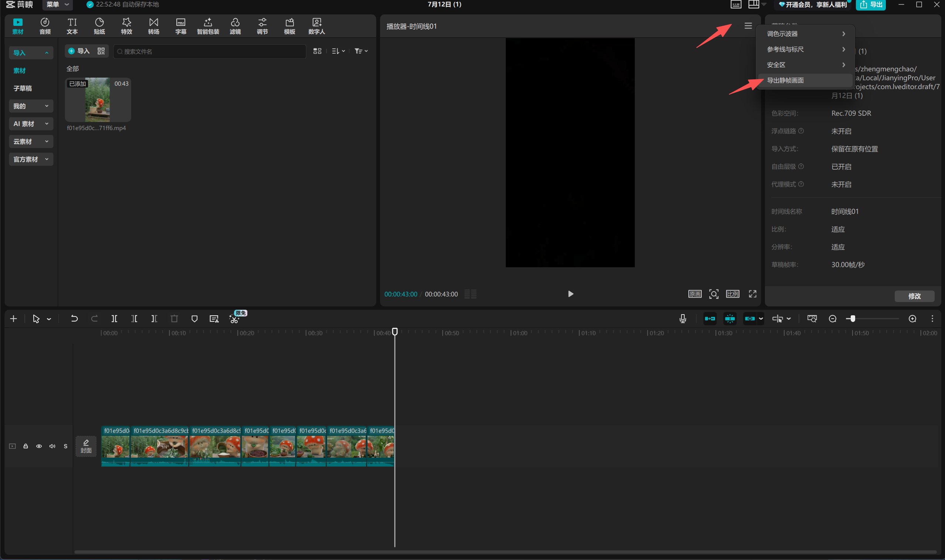Screen dimensions: 945x560
Task: Open the sort order dropdown
Action: click(x=338, y=51)
